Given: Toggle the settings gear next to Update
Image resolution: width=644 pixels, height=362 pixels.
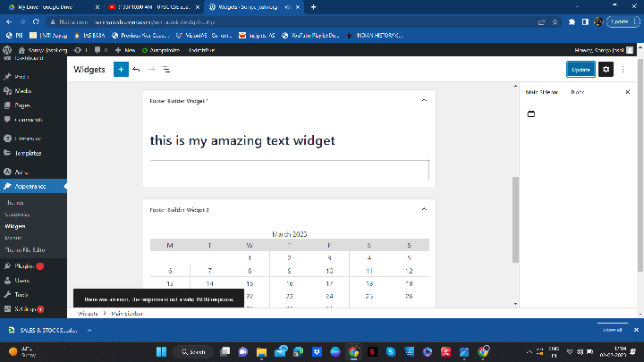Looking at the screenshot, I should [x=606, y=69].
